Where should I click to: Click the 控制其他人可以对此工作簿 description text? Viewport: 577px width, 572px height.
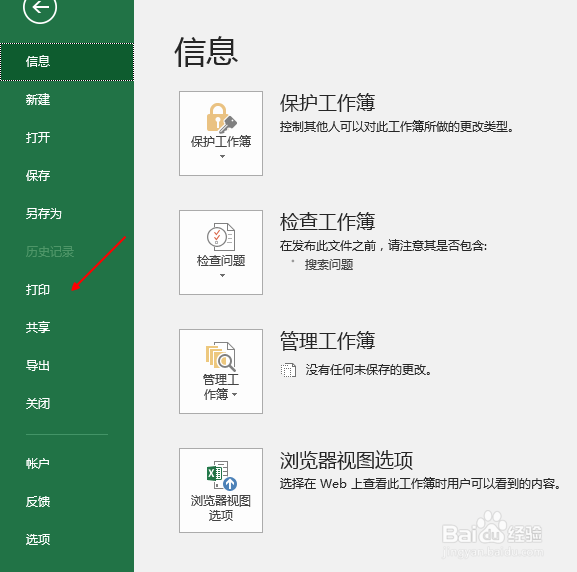click(x=397, y=127)
